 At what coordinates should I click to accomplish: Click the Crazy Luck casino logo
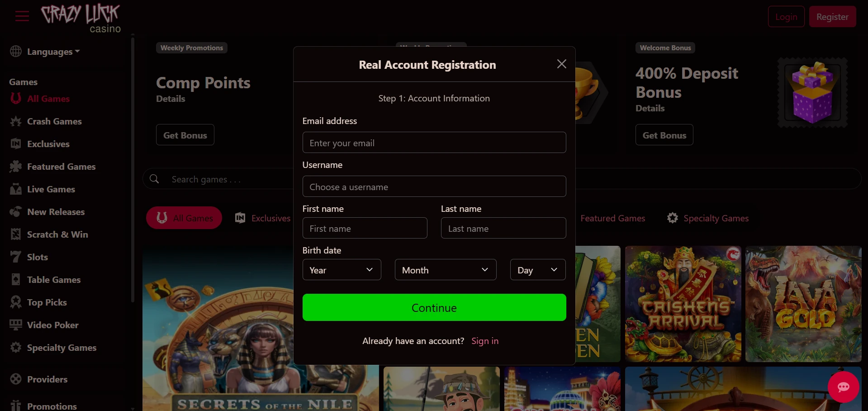(x=81, y=19)
